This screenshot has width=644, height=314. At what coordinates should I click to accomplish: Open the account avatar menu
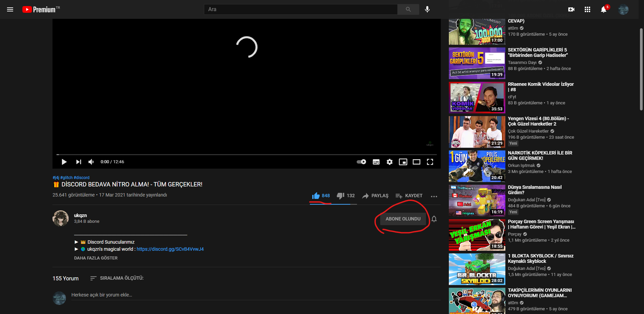pos(623,9)
